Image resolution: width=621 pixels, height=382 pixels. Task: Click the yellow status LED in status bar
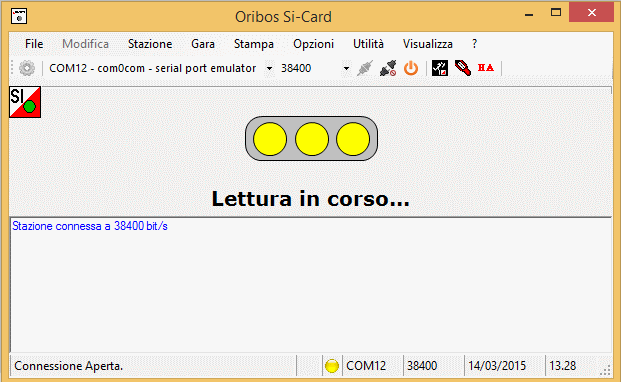(x=332, y=366)
